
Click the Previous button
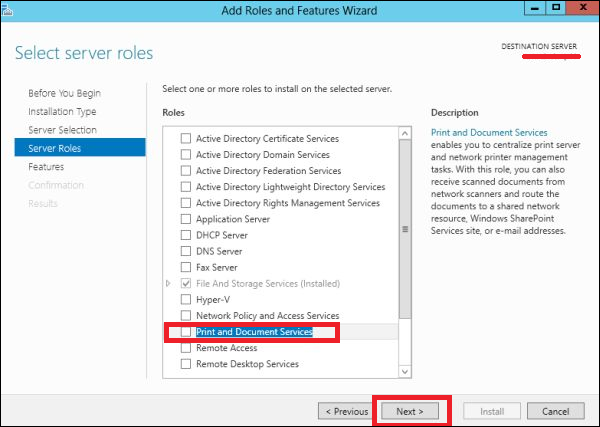pyautogui.click(x=344, y=411)
